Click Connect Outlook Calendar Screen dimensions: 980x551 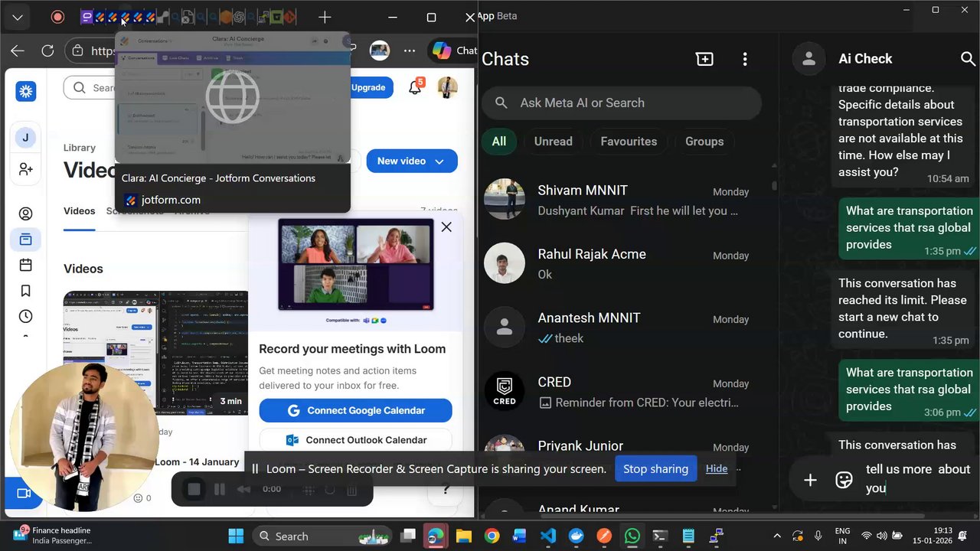[x=355, y=440]
